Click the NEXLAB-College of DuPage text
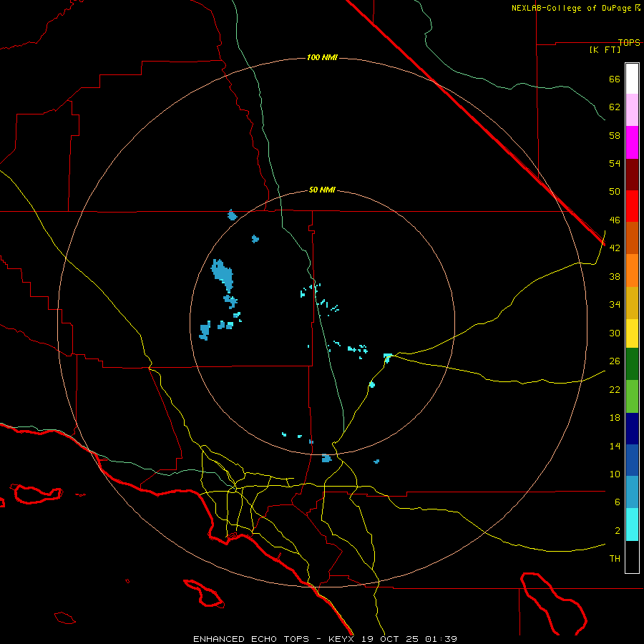Viewport: 644px width, 644px height. click(572, 8)
